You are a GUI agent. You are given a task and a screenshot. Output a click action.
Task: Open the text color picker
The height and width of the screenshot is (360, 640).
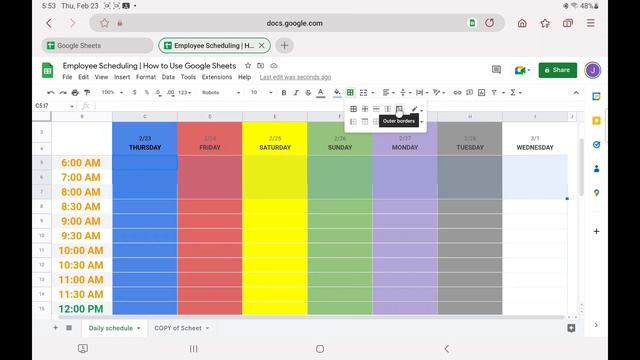click(321, 93)
